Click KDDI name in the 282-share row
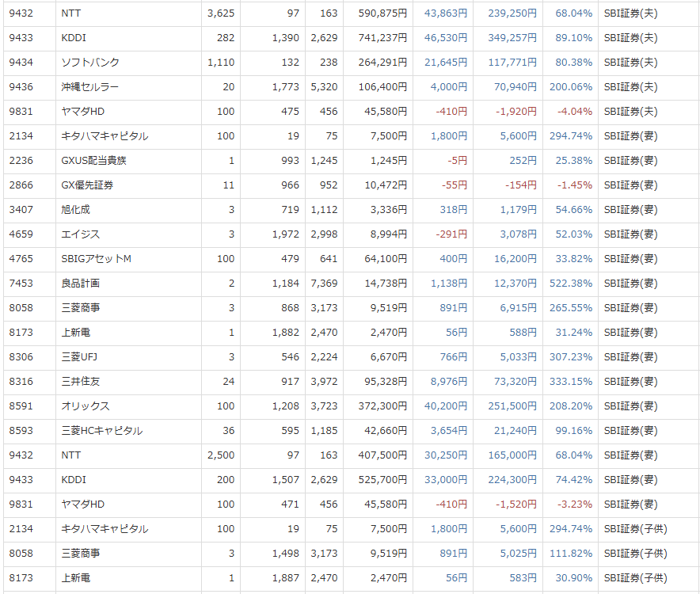This screenshot has width=700, height=594. click(x=74, y=38)
